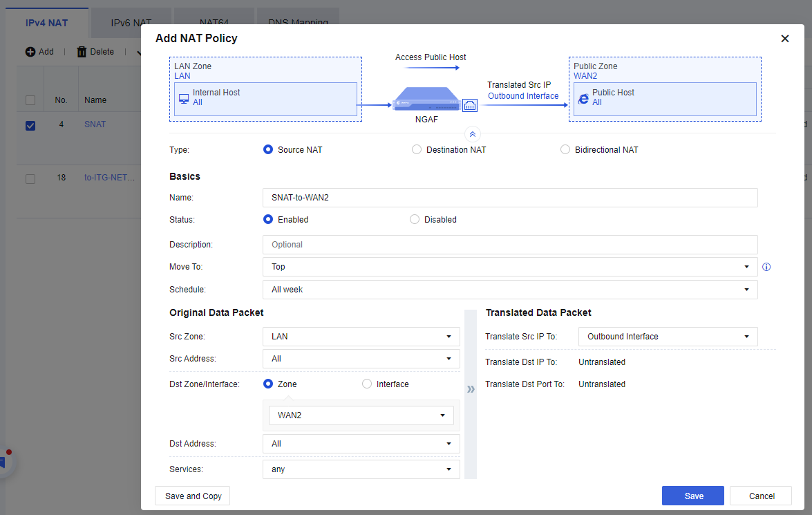Click the Internal Host monitor icon
Viewport: 812px width, 515px height.
pos(184,98)
